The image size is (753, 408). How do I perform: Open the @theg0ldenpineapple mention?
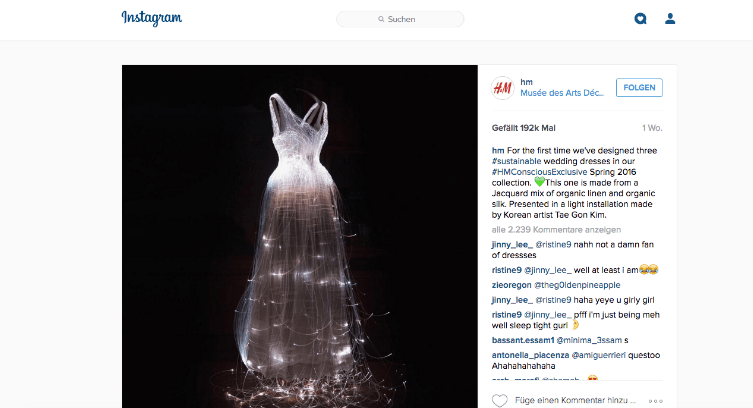click(577, 285)
